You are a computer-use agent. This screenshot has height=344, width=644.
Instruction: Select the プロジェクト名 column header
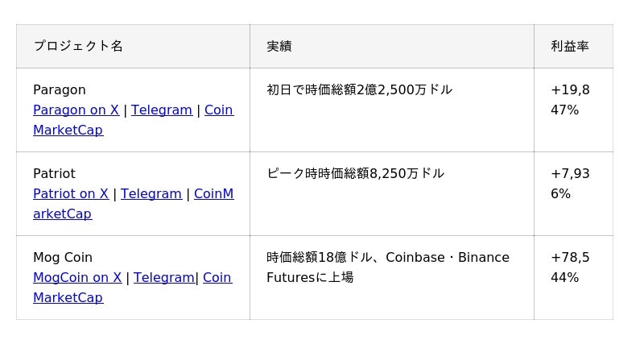tap(133, 46)
